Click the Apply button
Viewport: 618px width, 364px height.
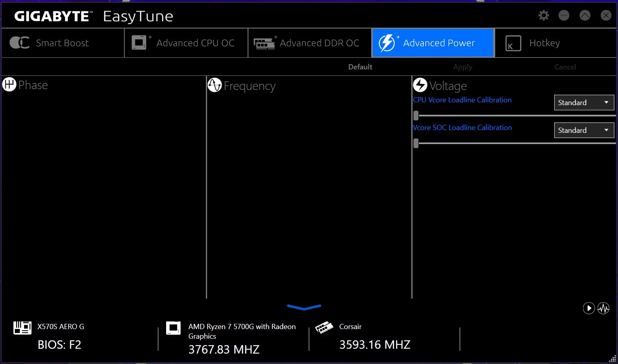tap(462, 67)
